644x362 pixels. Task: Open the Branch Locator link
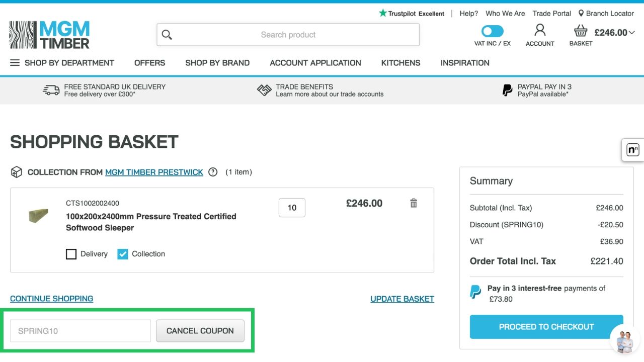(610, 14)
